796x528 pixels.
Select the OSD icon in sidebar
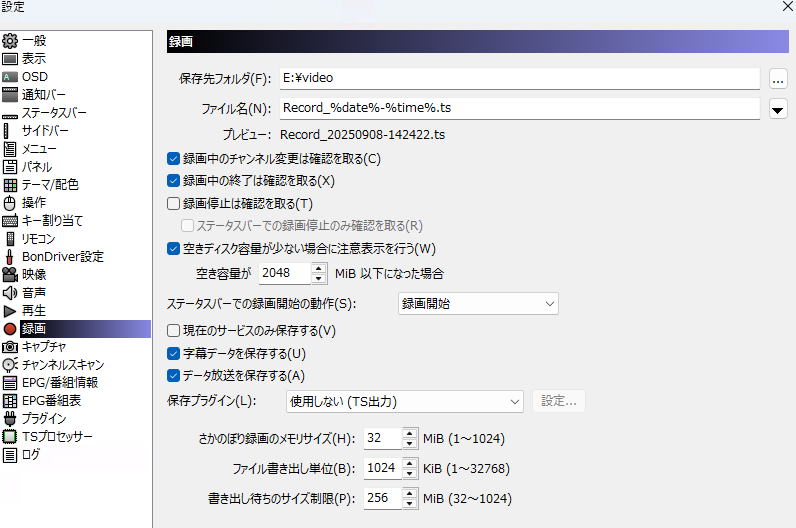tap(10, 77)
